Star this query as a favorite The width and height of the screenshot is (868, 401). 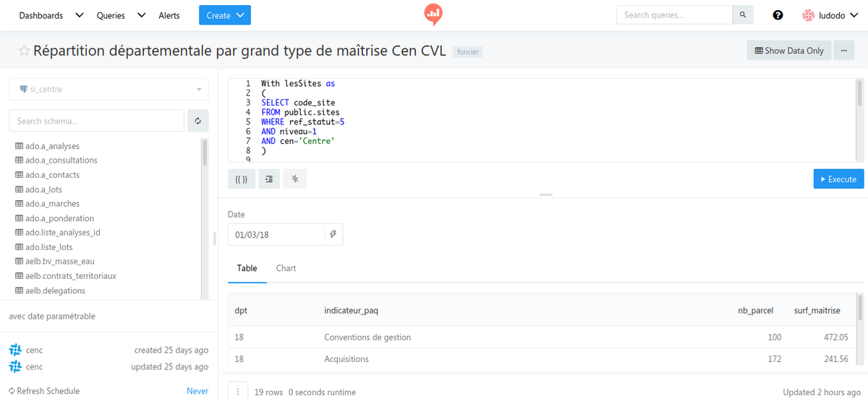click(24, 51)
